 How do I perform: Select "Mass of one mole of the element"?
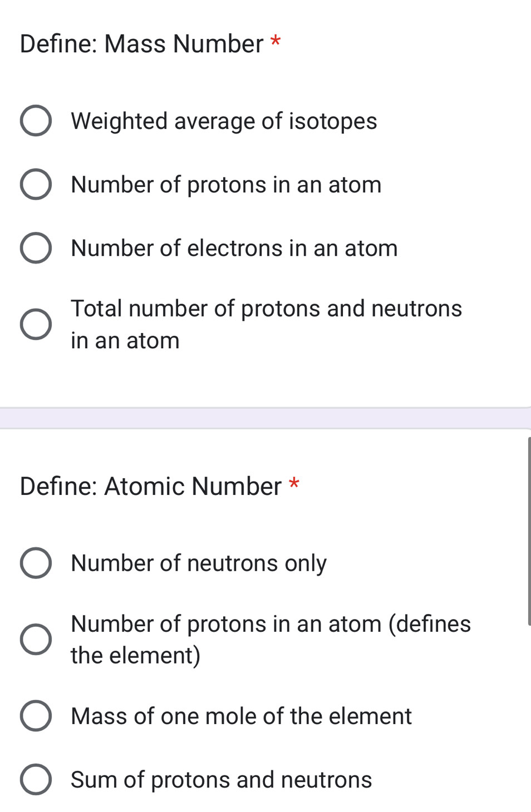coord(240,716)
